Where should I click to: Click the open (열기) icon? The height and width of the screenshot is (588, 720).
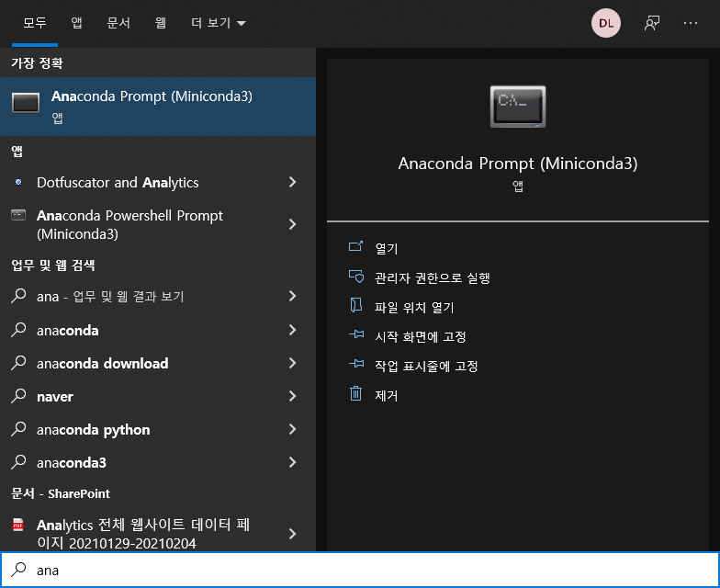pos(356,246)
